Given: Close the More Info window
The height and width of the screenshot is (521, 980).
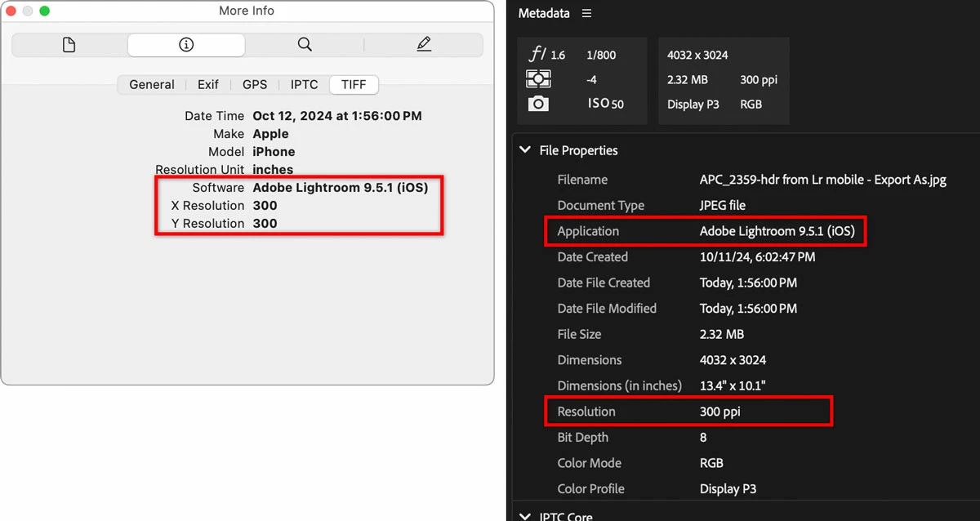Looking at the screenshot, I should tap(12, 11).
